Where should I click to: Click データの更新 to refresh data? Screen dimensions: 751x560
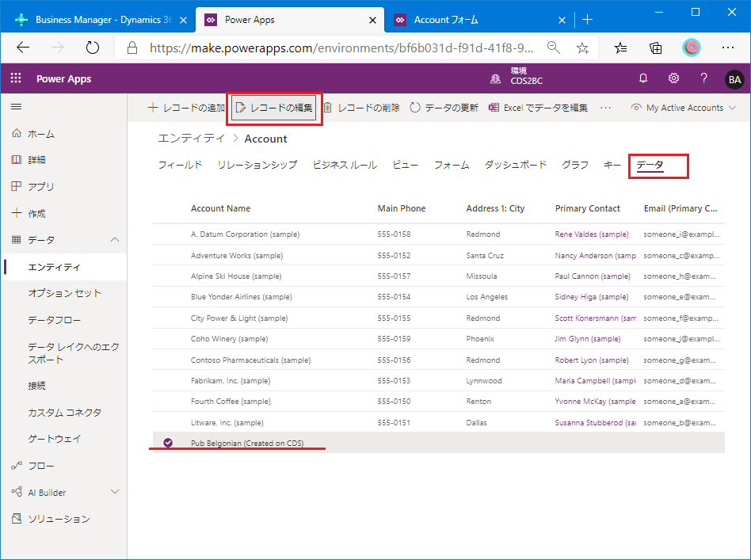pos(444,108)
